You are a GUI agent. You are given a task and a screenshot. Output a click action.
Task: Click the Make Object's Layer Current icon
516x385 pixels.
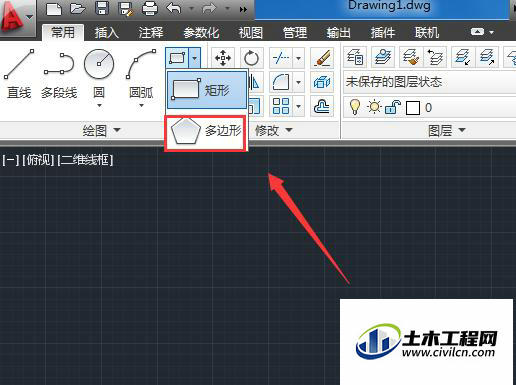pos(383,57)
